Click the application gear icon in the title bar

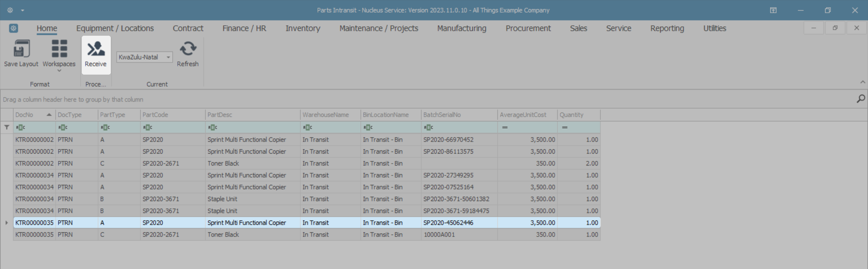click(x=10, y=10)
